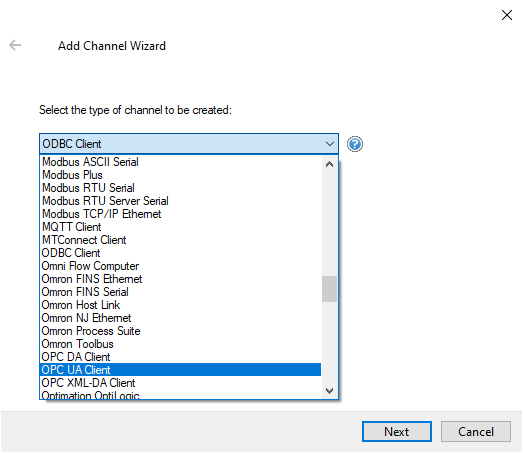Image resolution: width=523 pixels, height=453 pixels.
Task: Select Omron FINS Ethernet
Action: pos(180,279)
